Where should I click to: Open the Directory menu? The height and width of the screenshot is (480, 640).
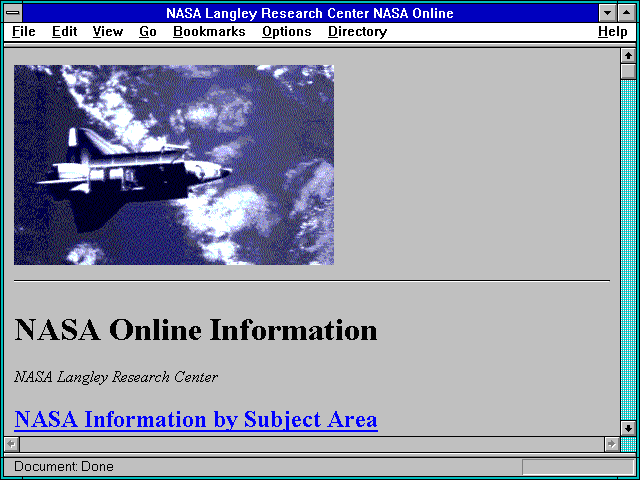tap(358, 32)
